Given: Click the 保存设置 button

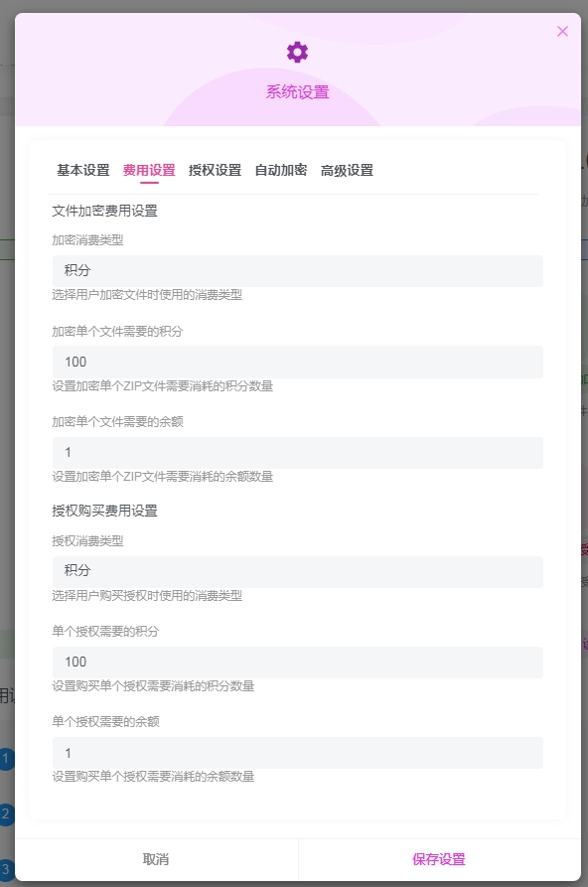Looking at the screenshot, I should point(439,859).
